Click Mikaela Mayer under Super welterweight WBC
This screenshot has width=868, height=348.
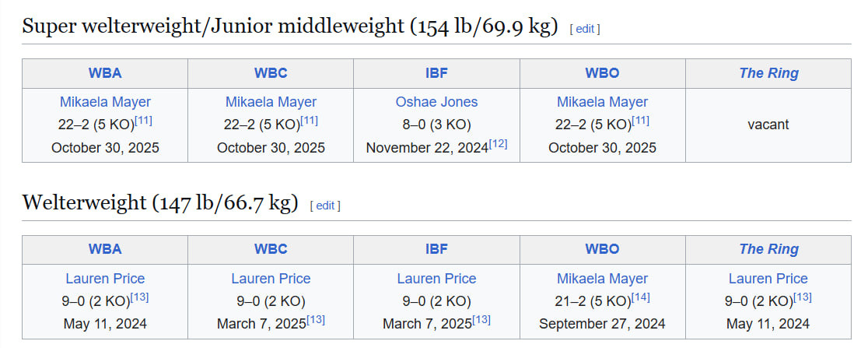click(271, 102)
